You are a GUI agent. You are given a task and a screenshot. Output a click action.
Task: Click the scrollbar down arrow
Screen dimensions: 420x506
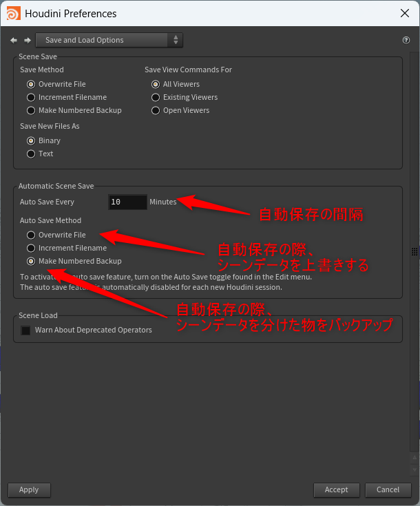414,470
